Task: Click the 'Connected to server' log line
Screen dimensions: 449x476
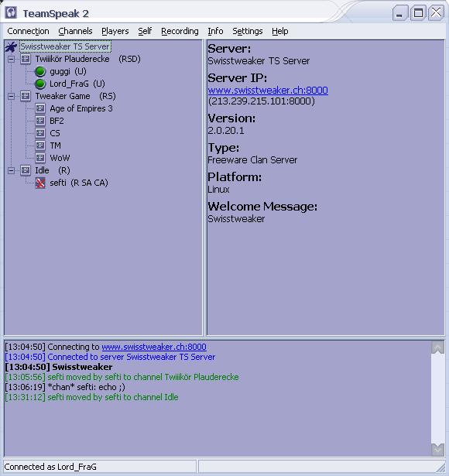Action: (x=110, y=357)
